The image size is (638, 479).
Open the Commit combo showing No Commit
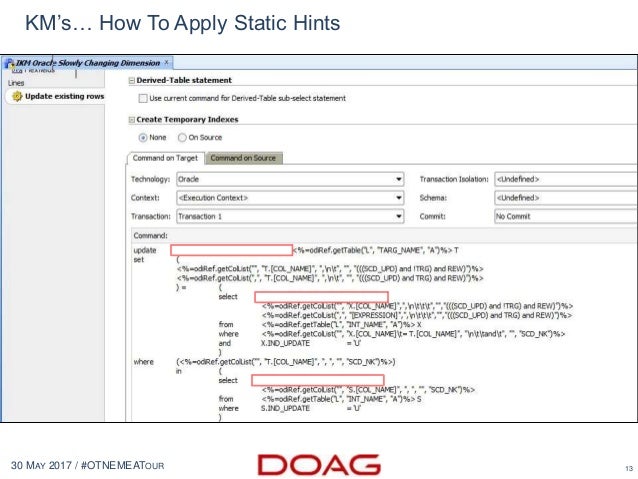[566, 217]
